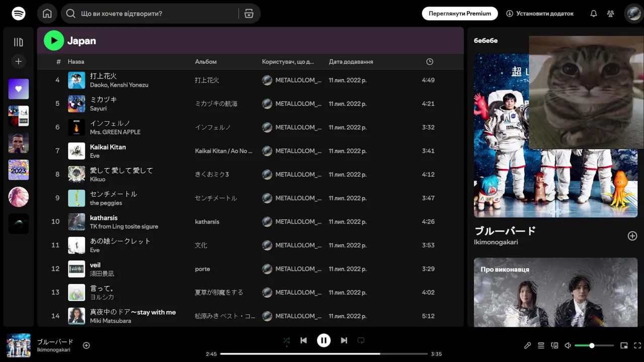Toggle shuffle mode

(287, 340)
